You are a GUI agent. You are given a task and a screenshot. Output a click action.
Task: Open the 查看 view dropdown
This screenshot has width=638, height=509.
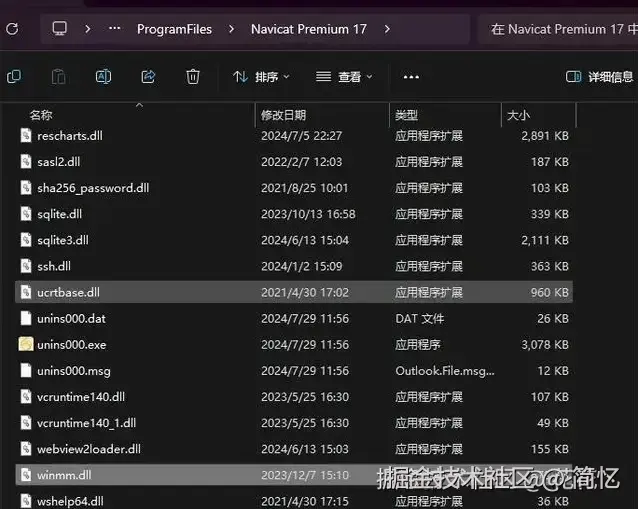[x=344, y=76]
